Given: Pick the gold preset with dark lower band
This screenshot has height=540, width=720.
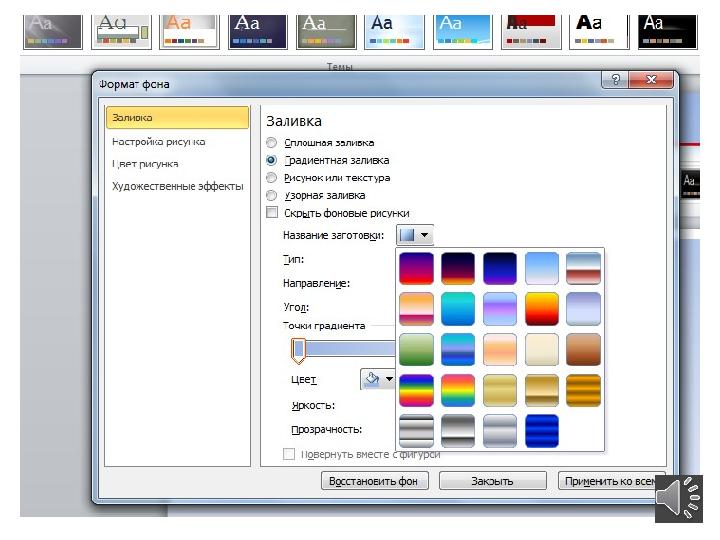Looking at the screenshot, I should [x=541, y=390].
